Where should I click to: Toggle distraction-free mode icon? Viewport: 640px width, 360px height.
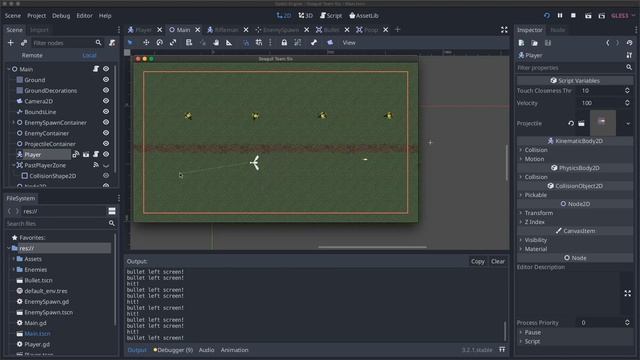click(x=504, y=30)
